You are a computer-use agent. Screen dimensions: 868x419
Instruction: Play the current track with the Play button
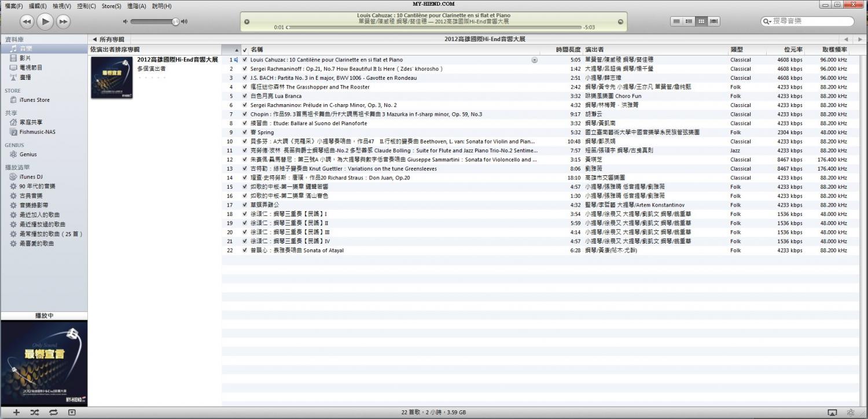(45, 22)
